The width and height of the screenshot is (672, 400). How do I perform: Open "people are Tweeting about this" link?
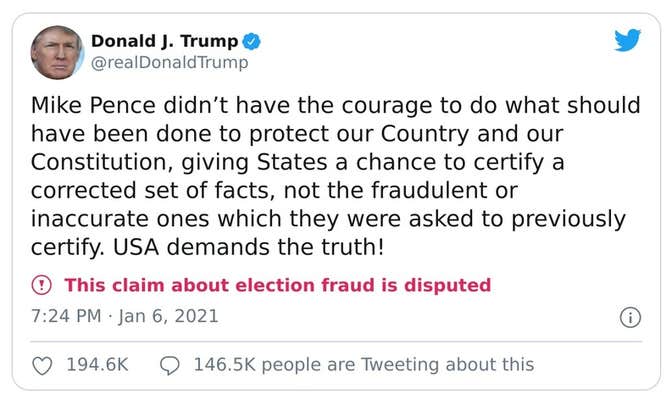coord(397,365)
